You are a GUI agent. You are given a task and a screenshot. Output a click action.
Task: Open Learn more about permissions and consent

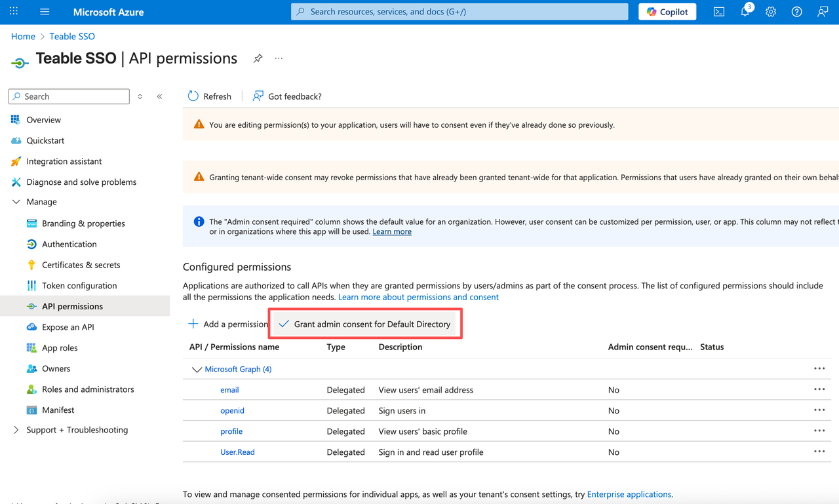tap(418, 297)
